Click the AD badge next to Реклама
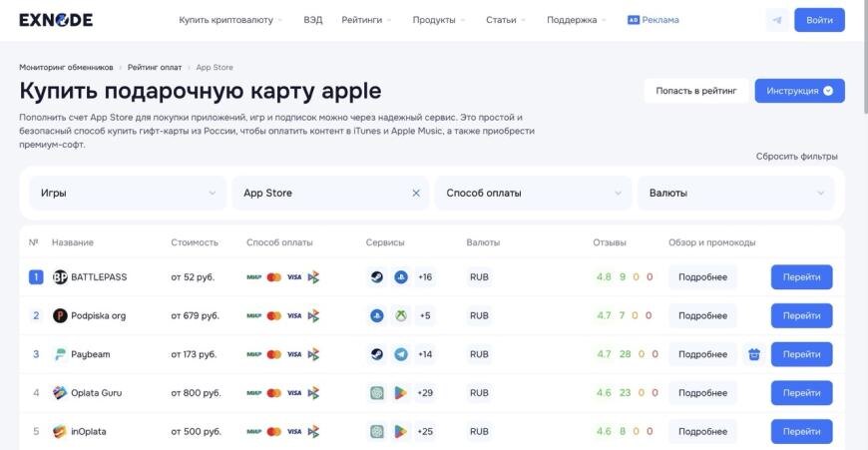 [x=634, y=20]
